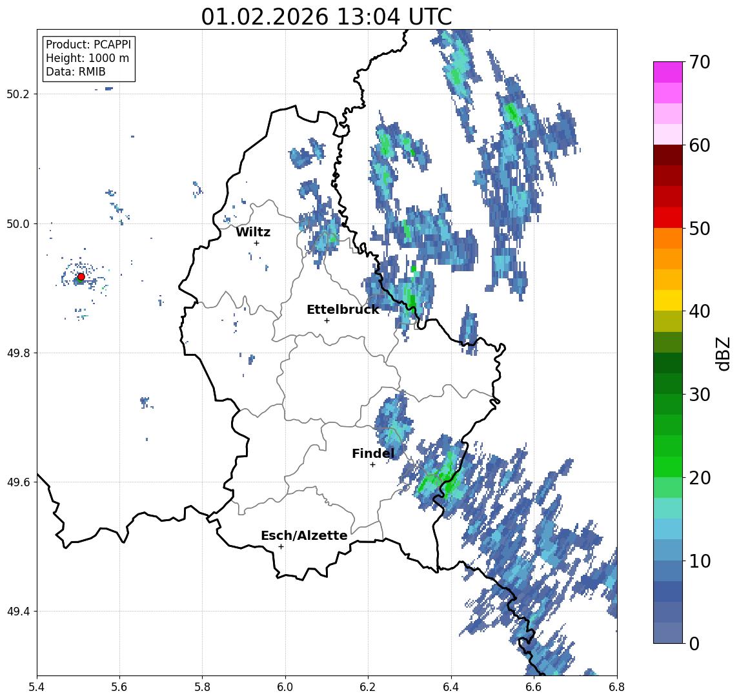Viewport: 739px width, 700px height.
Task: Click the longitude tick label 5.6
Action: [x=119, y=687]
